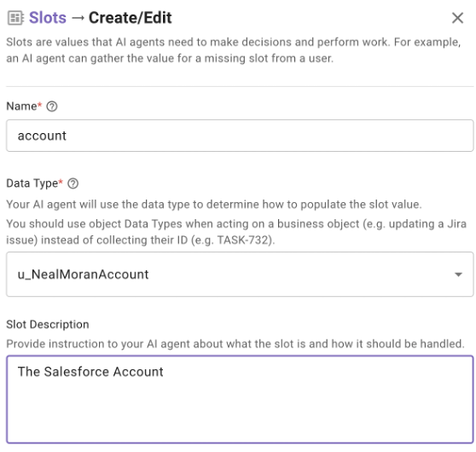
Task: Click the object Data Types Jira hint text
Action: 236,232
